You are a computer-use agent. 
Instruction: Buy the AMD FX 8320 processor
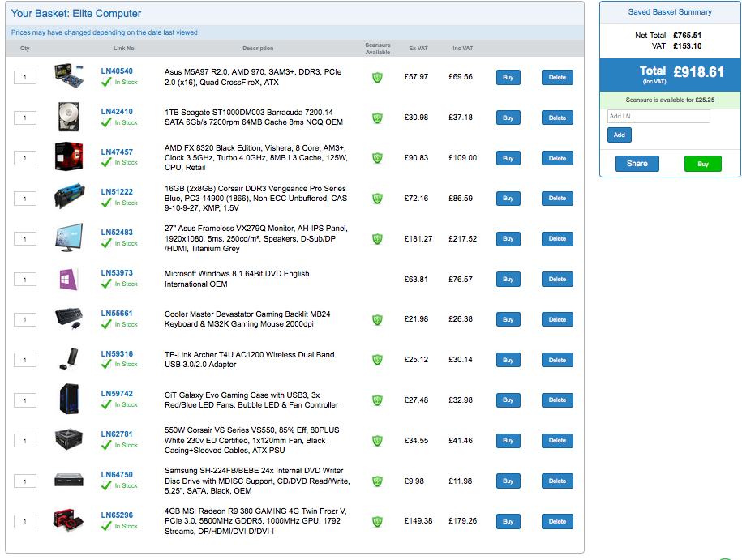(508, 159)
